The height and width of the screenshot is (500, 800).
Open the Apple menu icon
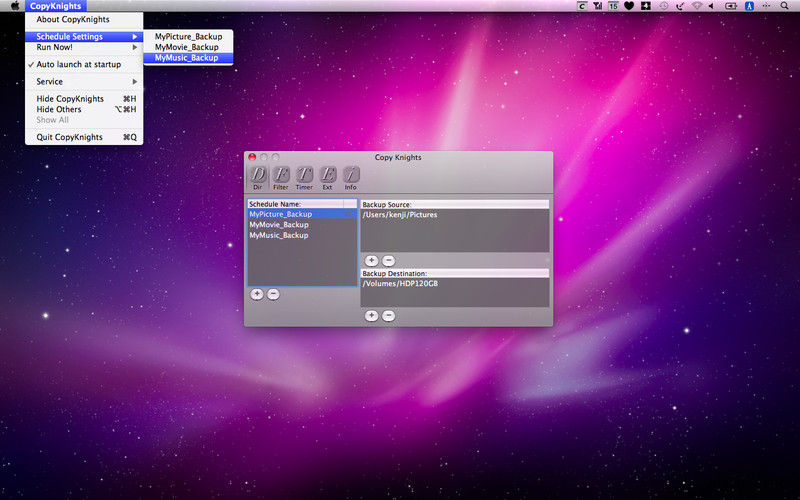15,6
